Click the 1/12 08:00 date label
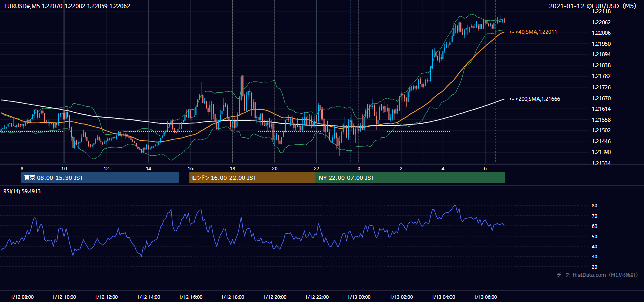Screen dimensions: 644x302 pyautogui.click(x=22, y=297)
